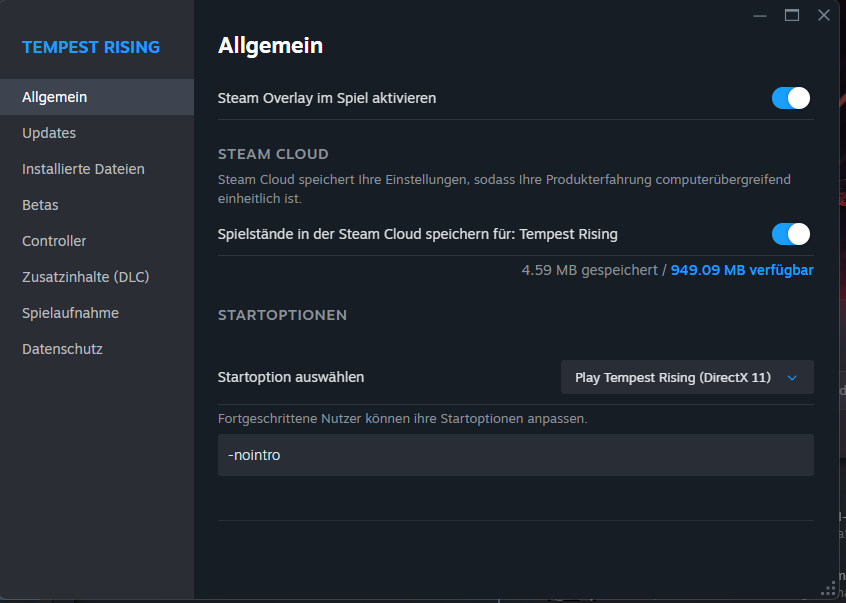The width and height of the screenshot is (846, 603).
Task: Disable Spielstände in der Steam Cloud speichern
Action: click(790, 234)
